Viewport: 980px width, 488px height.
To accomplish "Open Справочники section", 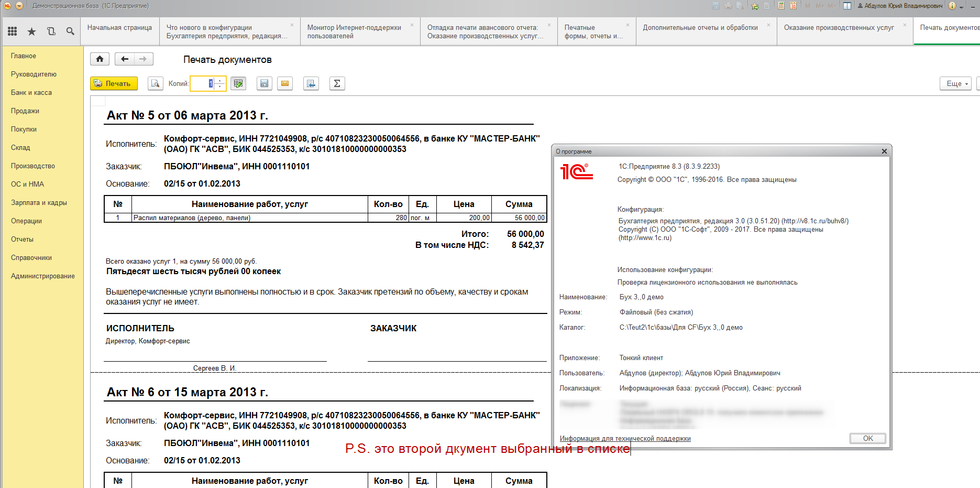I will 31,257.
